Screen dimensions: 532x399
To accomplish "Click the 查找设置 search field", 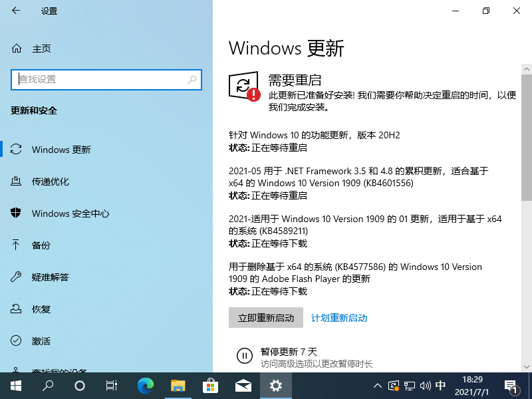I will click(x=100, y=79).
